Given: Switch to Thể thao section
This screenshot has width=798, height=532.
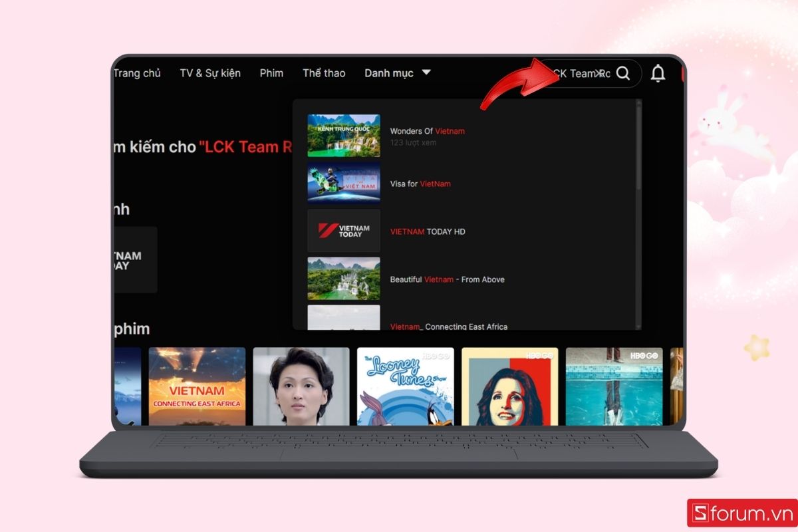Looking at the screenshot, I should click(324, 73).
